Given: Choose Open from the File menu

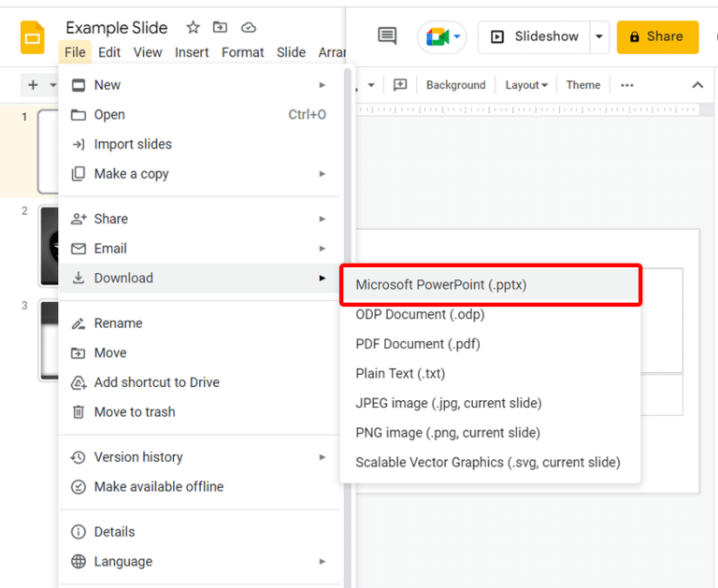Looking at the screenshot, I should click(200, 114).
